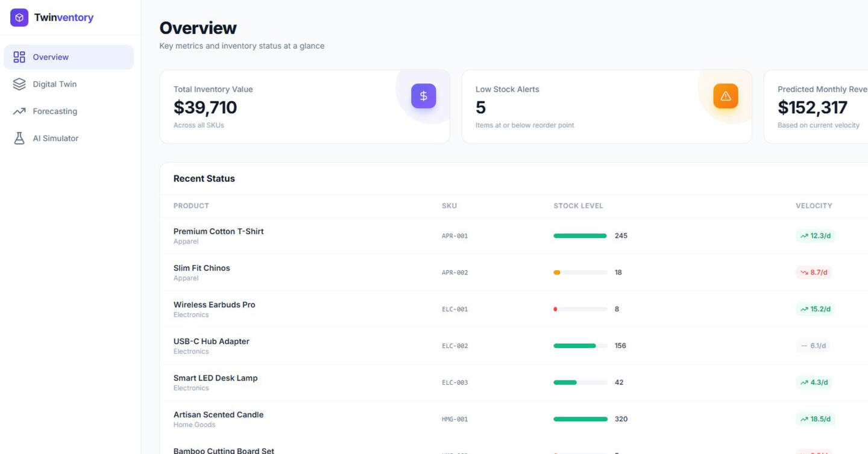The width and height of the screenshot is (868, 454).
Task: Click the AI Simulator flask icon
Action: click(x=19, y=138)
